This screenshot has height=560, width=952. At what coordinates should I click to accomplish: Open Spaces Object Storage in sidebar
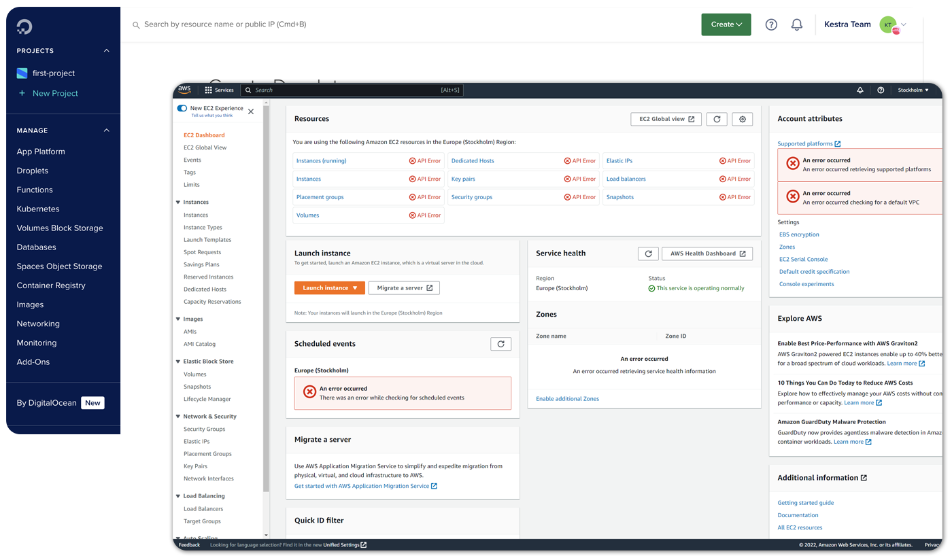(59, 266)
